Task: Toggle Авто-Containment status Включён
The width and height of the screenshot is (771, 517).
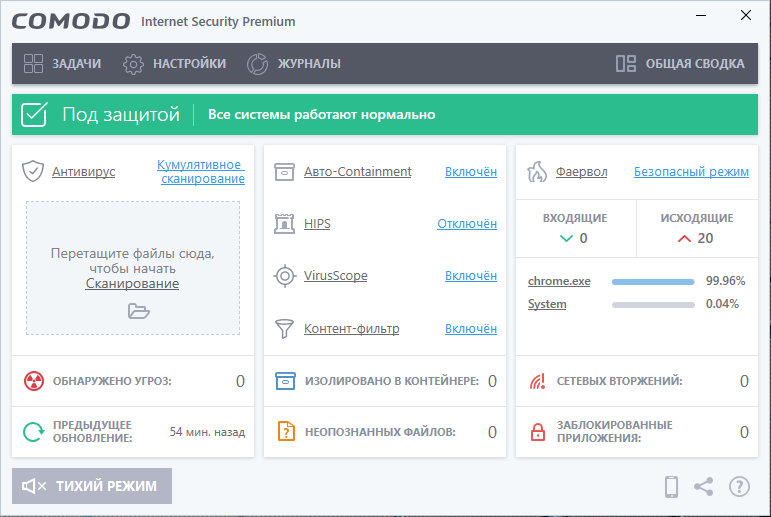Action: pyautogui.click(x=471, y=172)
